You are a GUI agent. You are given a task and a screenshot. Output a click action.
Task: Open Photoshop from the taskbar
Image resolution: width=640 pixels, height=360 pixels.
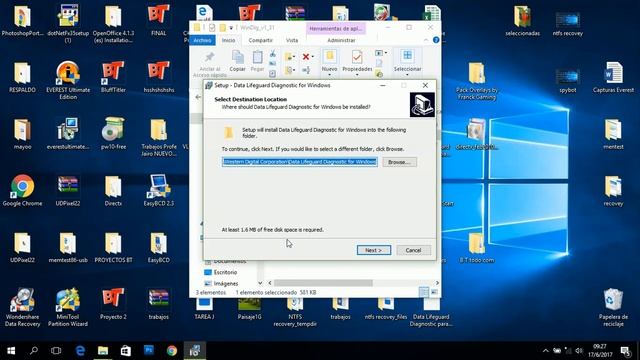click(149, 351)
